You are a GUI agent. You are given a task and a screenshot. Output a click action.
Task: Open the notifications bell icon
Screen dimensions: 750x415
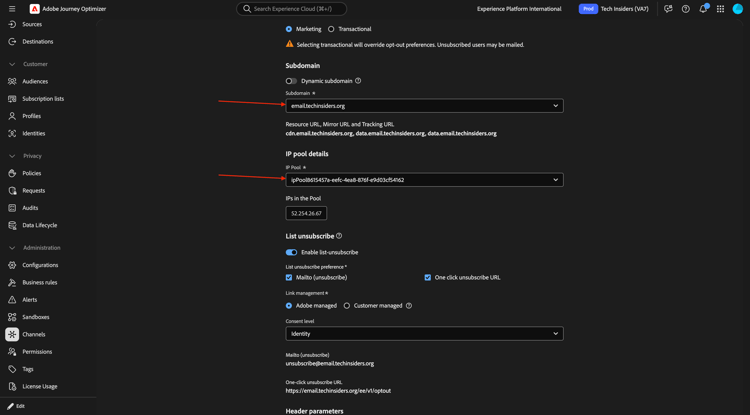point(703,9)
